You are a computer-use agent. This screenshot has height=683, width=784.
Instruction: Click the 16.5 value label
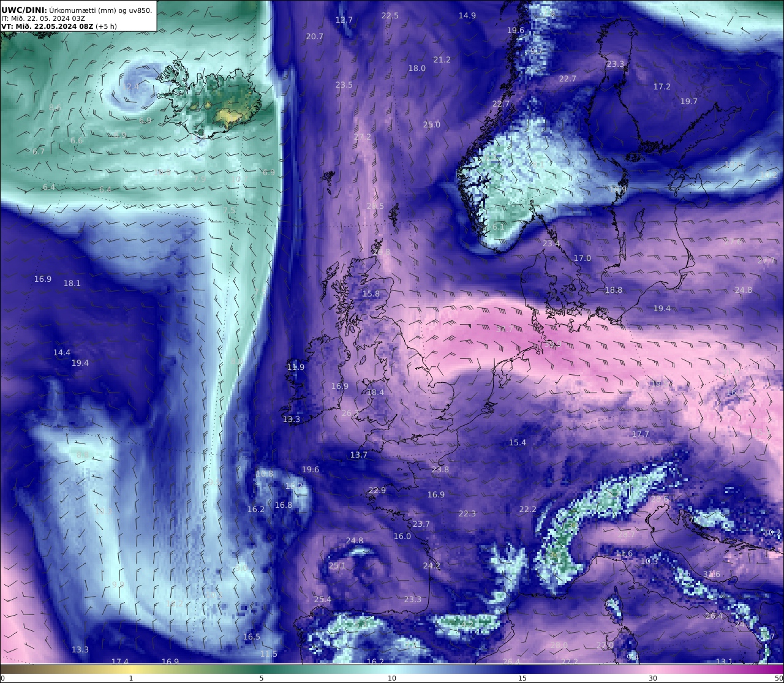point(252,637)
